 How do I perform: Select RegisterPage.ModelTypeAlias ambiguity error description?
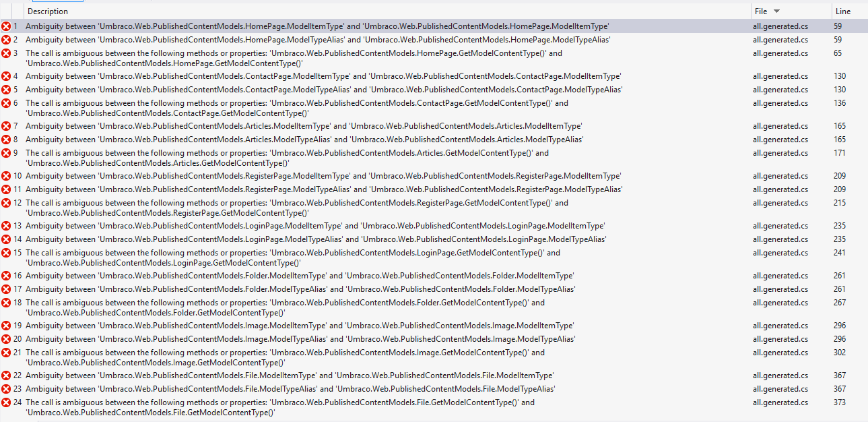point(324,189)
